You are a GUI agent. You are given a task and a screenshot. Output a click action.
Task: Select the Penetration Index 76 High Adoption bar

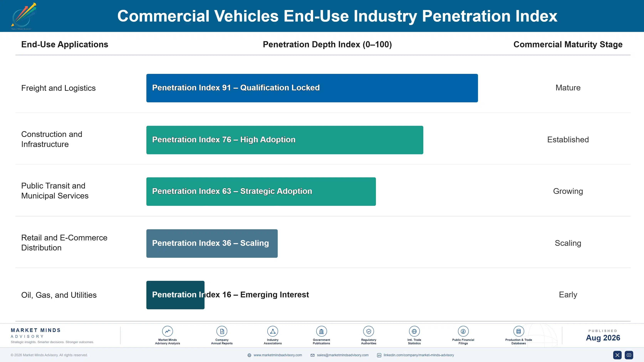[285, 140]
